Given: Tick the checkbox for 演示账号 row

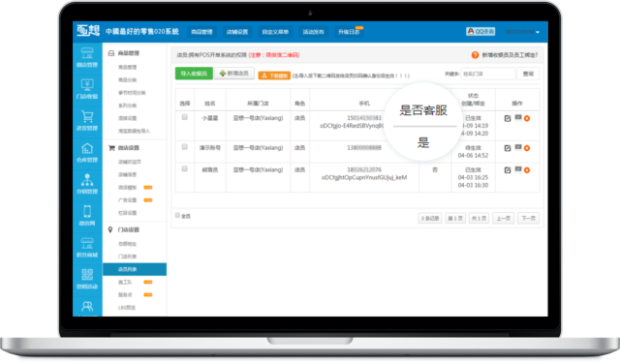Looking at the screenshot, I should [185, 146].
